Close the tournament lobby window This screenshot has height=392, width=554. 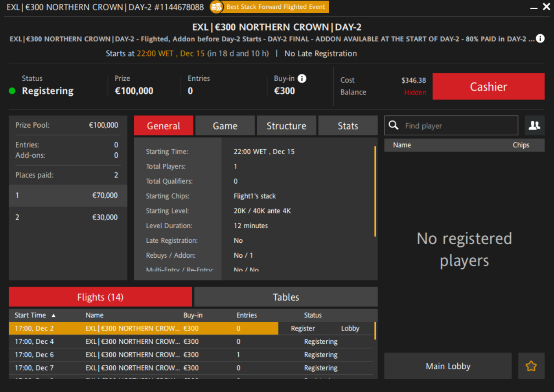[x=547, y=7]
